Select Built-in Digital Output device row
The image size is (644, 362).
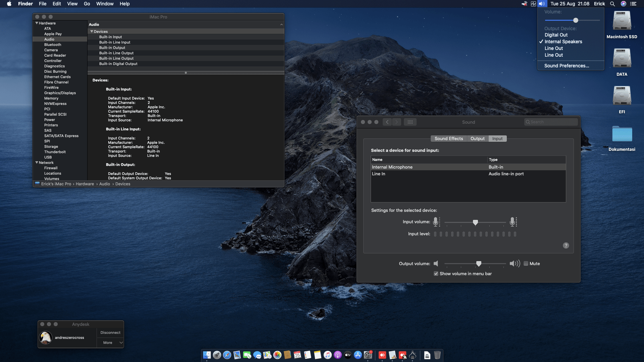click(x=186, y=64)
